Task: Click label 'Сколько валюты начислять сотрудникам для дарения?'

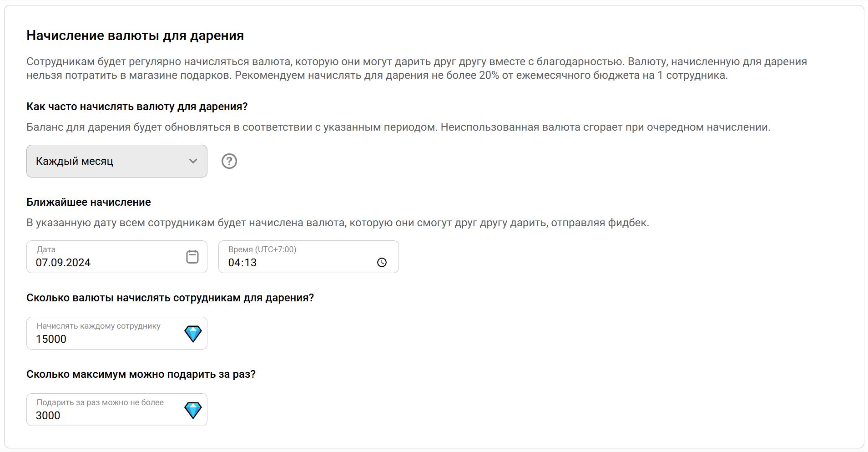Action: [170, 298]
